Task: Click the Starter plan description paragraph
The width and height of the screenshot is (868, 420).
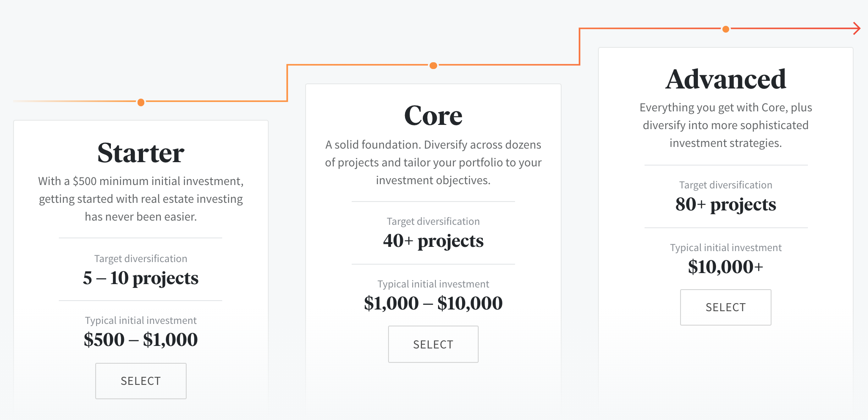Action: point(141,199)
